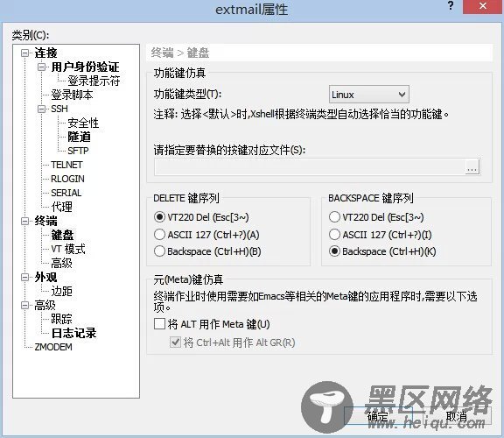
Task: Select 用户身份验证 in the tree
Action: [85, 67]
